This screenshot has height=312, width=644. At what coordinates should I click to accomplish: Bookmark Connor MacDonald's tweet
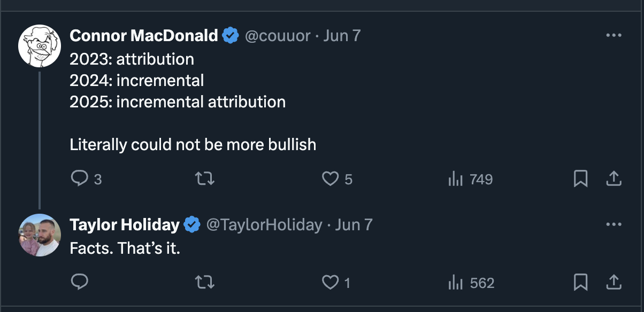coord(580,179)
